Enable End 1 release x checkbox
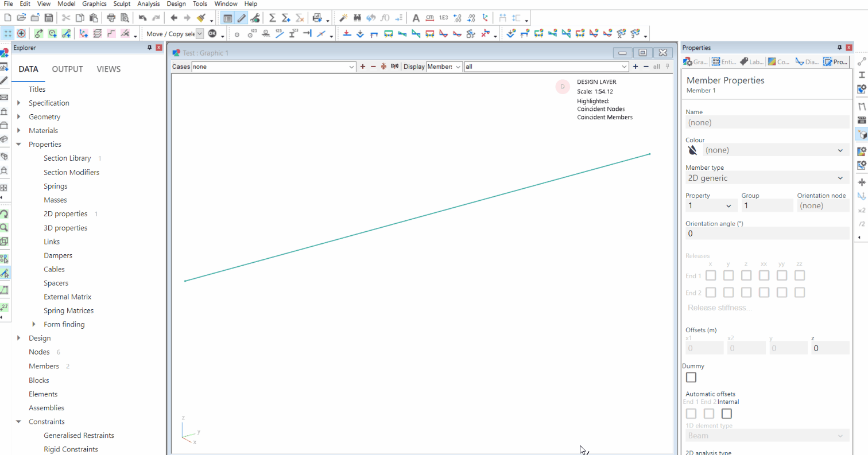The width and height of the screenshot is (868, 455). pos(710,275)
